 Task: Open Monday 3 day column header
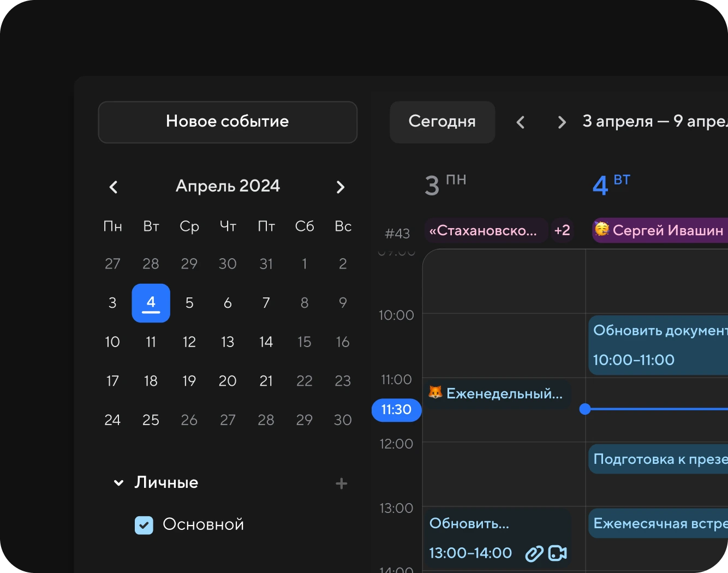click(x=445, y=185)
